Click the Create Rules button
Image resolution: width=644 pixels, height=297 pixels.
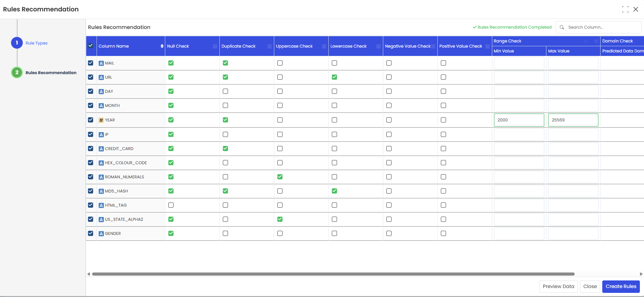point(621,286)
